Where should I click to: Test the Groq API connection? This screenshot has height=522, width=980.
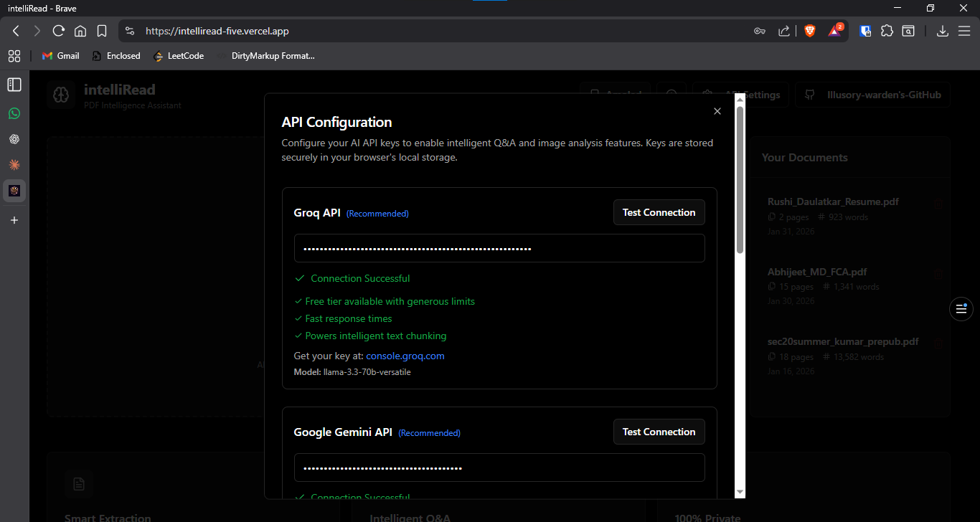click(x=659, y=212)
